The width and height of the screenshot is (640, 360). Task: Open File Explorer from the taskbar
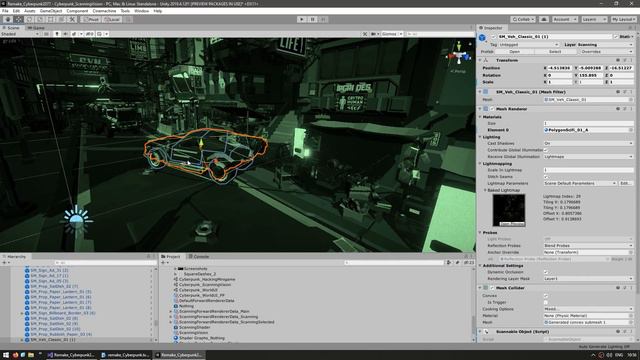pyautogui.click(x=31, y=355)
